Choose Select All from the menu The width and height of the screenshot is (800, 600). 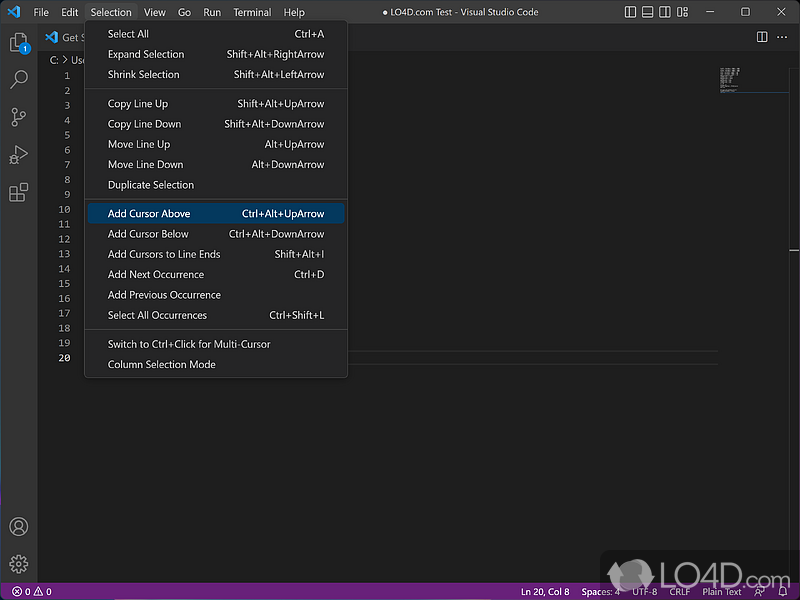(216, 34)
